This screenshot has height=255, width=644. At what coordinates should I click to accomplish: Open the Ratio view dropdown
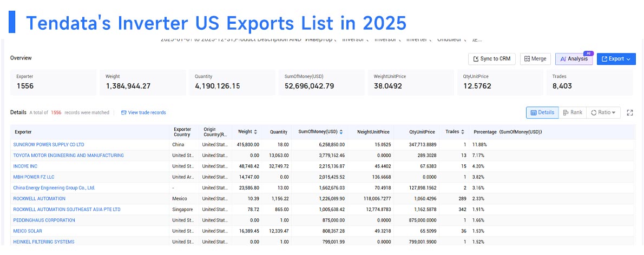point(603,112)
